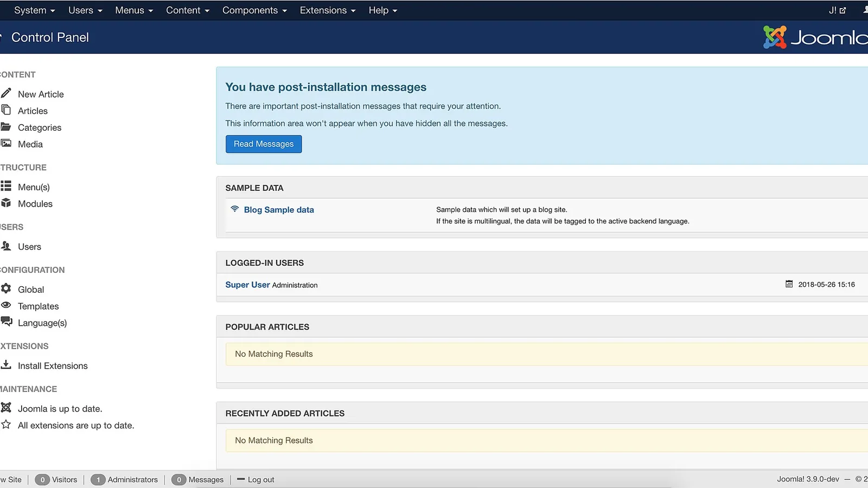Click the Messages counter in status bar
The image size is (868, 488).
pyautogui.click(x=197, y=480)
